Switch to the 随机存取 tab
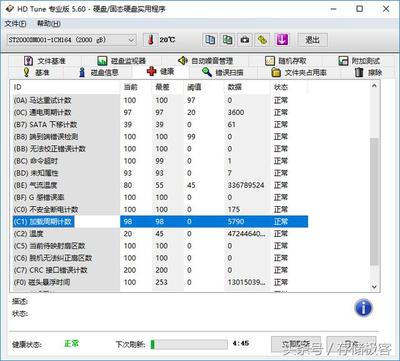Viewport: 400px width, 361px height. 286,61
